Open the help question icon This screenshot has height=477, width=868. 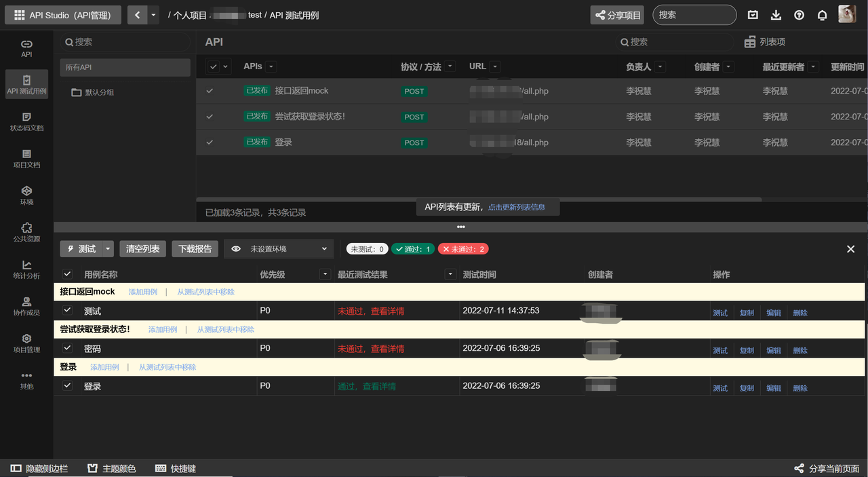pos(799,15)
